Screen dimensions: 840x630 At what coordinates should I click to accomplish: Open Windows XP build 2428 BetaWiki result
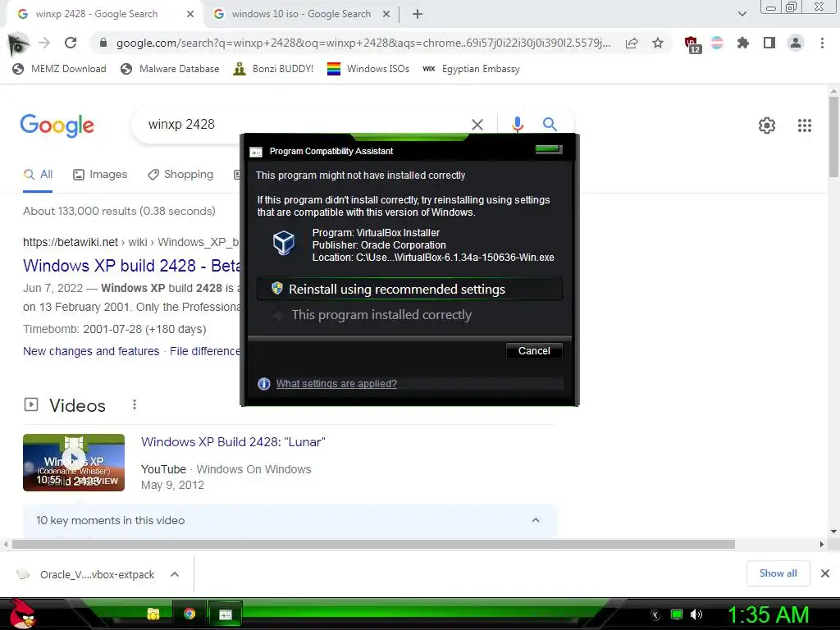[x=132, y=266]
